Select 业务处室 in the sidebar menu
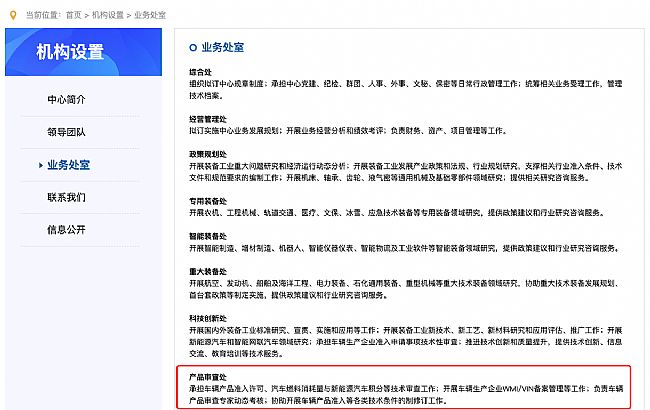 (x=68, y=165)
